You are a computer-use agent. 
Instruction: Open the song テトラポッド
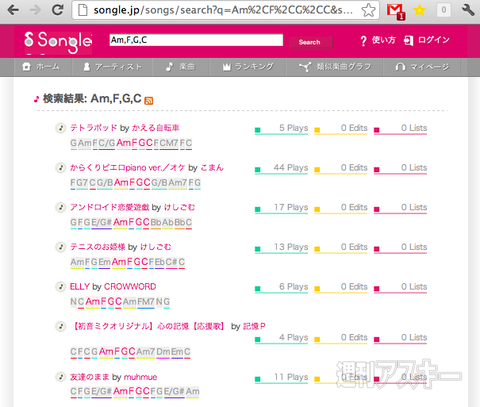coord(94,128)
